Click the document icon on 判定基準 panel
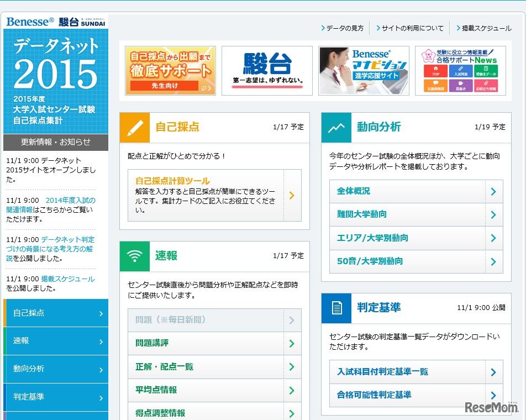Image resolution: width=526 pixels, height=420 pixels. pos(337,308)
